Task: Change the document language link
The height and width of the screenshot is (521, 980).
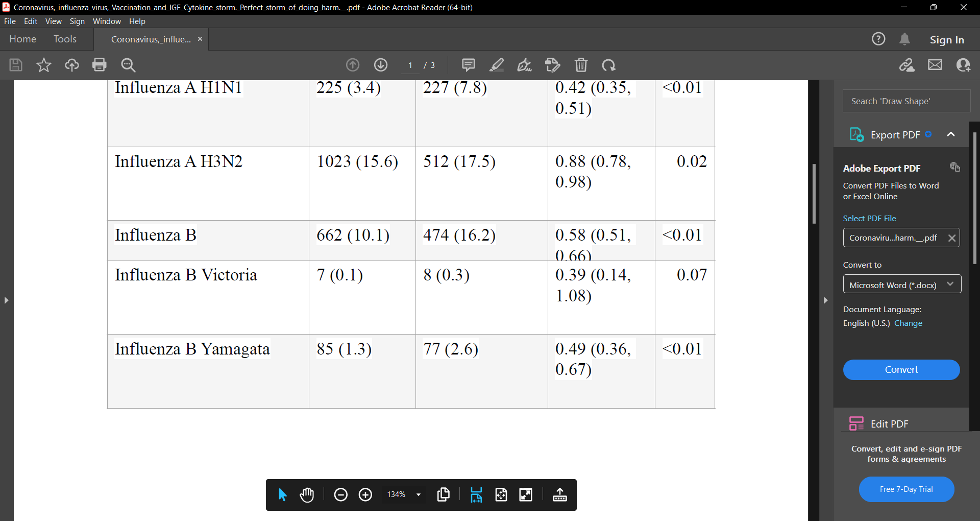Action: 908,323
